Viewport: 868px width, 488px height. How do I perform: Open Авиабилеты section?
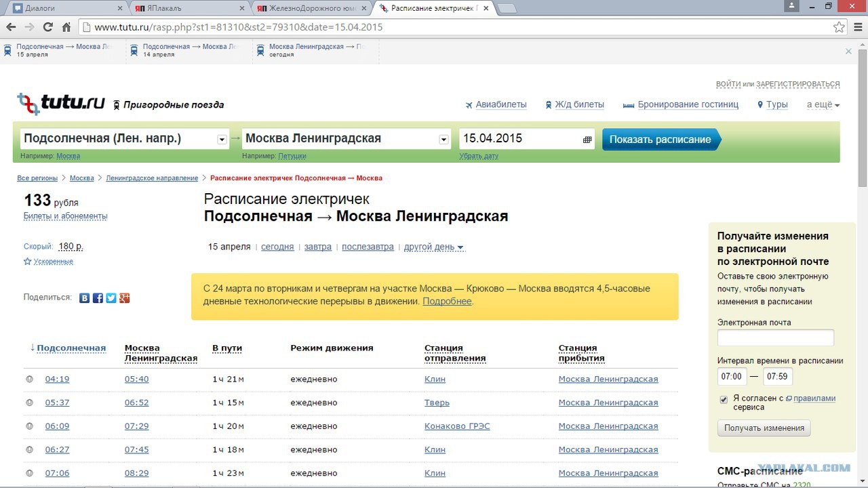tap(496, 104)
